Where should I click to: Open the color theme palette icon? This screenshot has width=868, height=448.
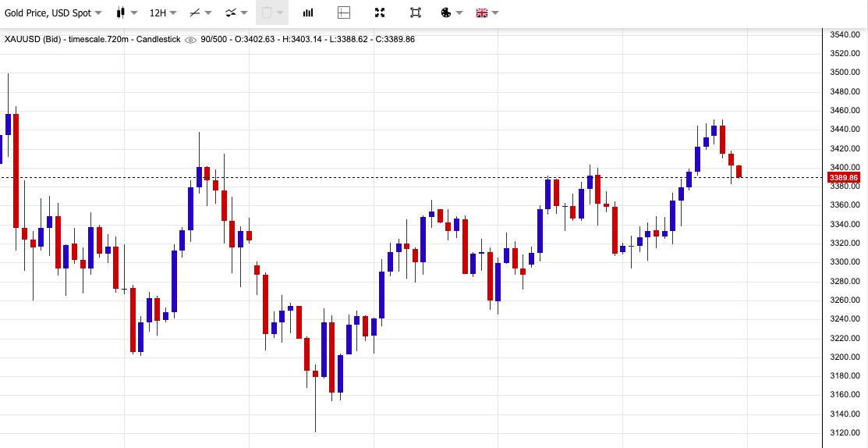446,12
